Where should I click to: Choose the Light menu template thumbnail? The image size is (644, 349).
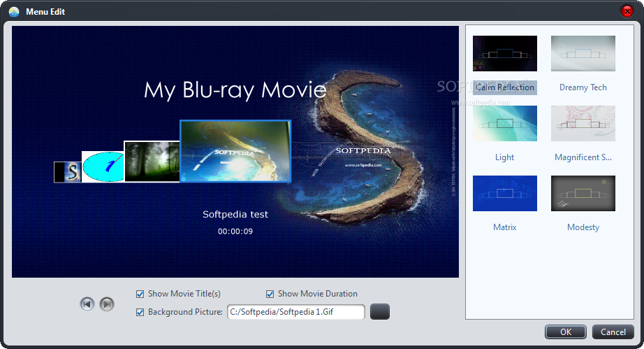pos(505,123)
